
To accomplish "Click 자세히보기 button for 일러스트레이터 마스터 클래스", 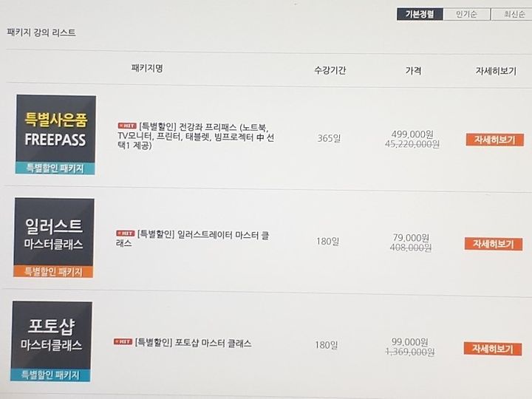I will coord(494,244).
